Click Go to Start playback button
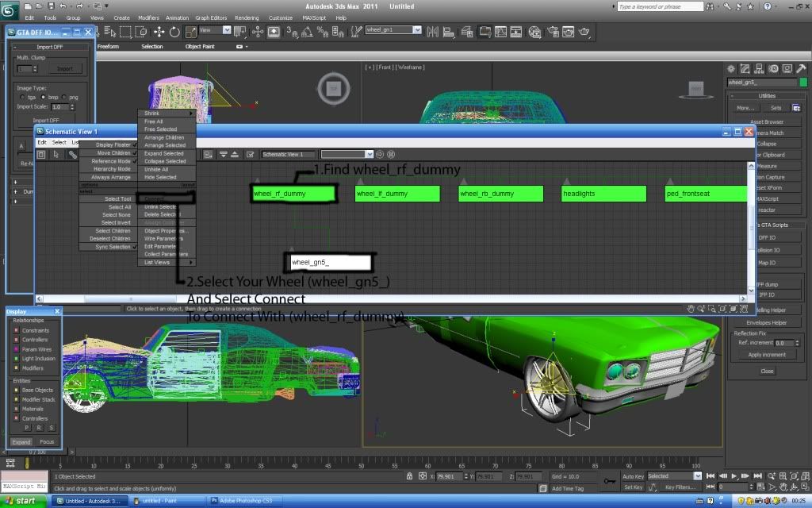The width and height of the screenshot is (812, 508). 710,476
